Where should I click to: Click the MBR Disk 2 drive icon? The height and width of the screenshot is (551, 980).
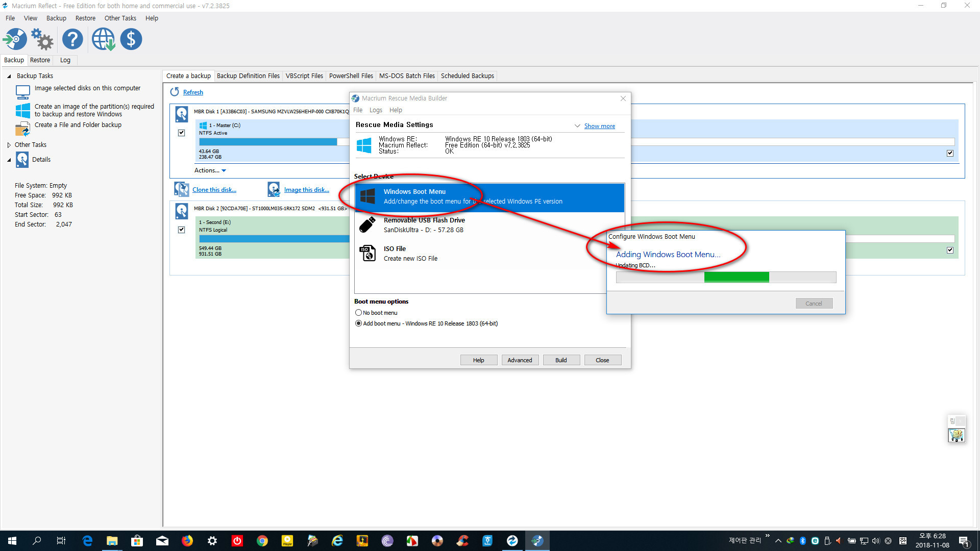[x=181, y=211]
